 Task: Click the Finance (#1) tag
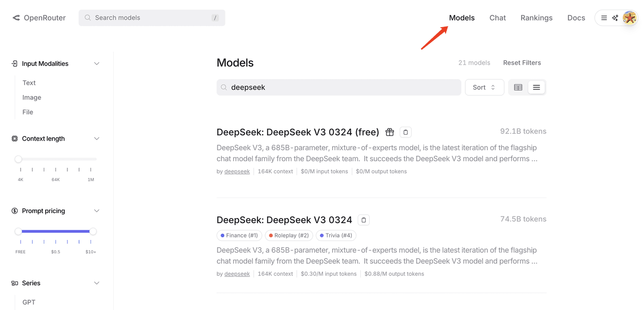tap(239, 236)
